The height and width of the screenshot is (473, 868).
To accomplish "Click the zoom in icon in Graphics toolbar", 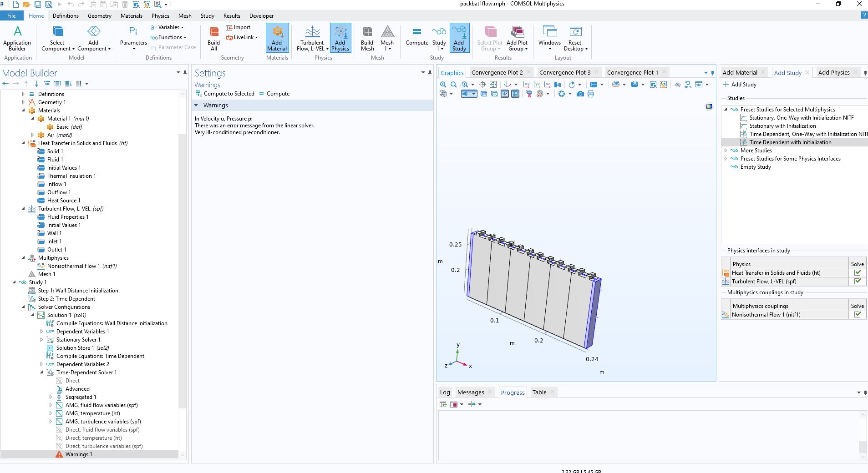I will pyautogui.click(x=443, y=85).
